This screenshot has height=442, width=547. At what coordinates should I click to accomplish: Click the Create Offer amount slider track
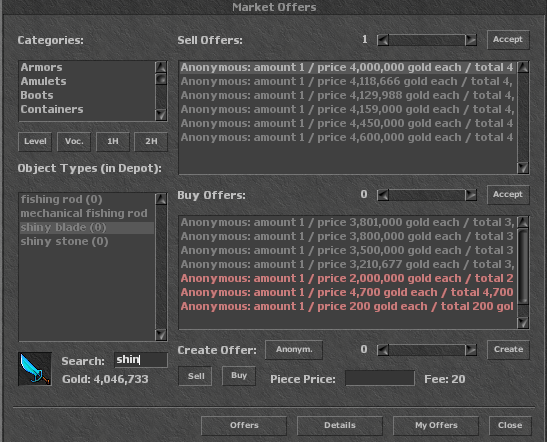[x=427, y=350]
